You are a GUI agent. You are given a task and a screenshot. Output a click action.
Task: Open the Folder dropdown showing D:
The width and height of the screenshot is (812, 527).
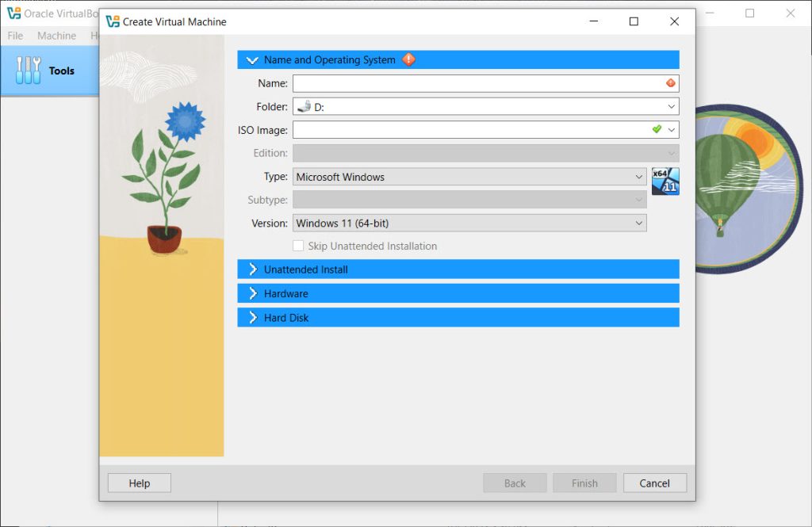[x=486, y=107]
